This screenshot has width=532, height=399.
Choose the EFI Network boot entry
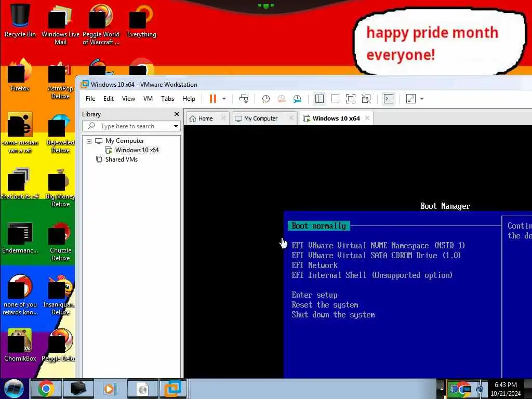[314, 265]
